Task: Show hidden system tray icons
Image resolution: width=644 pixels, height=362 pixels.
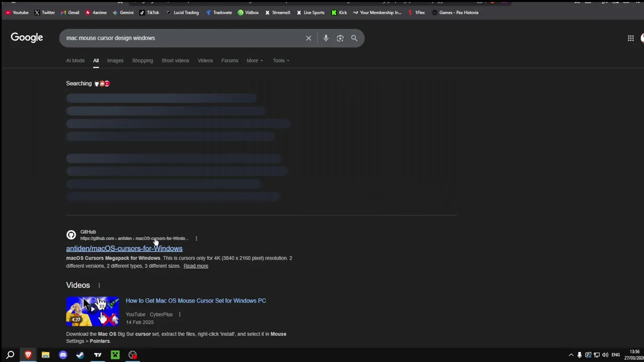Action: pos(571,355)
